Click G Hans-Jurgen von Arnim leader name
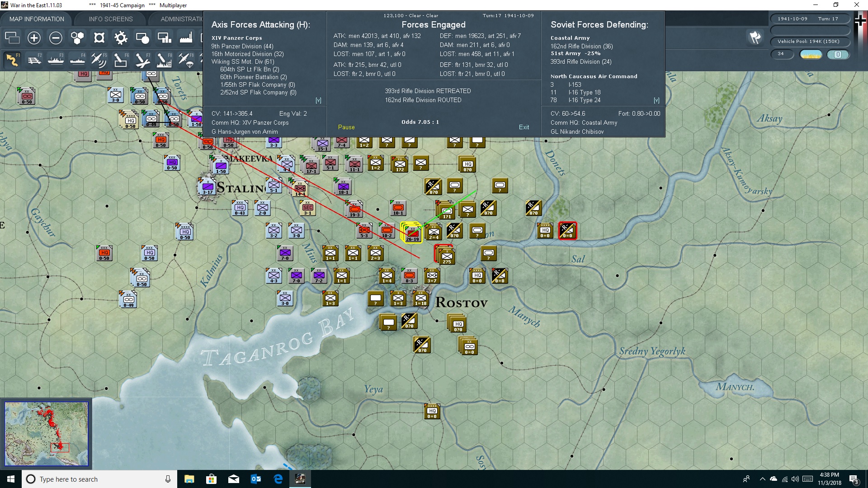This screenshot has width=868, height=488. click(245, 132)
